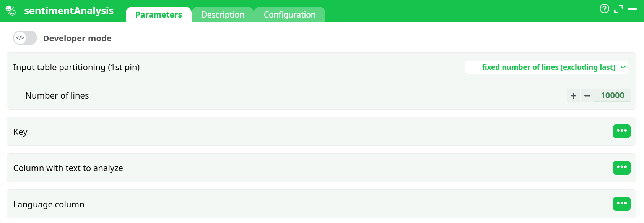Click the 'Column with text to analyze' label
This screenshot has width=644, height=223.
click(x=68, y=168)
